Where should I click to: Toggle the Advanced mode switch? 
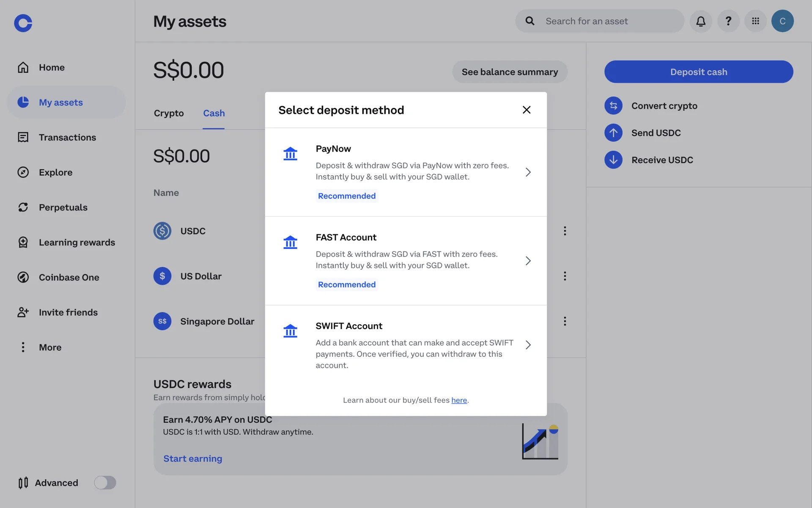(x=105, y=483)
